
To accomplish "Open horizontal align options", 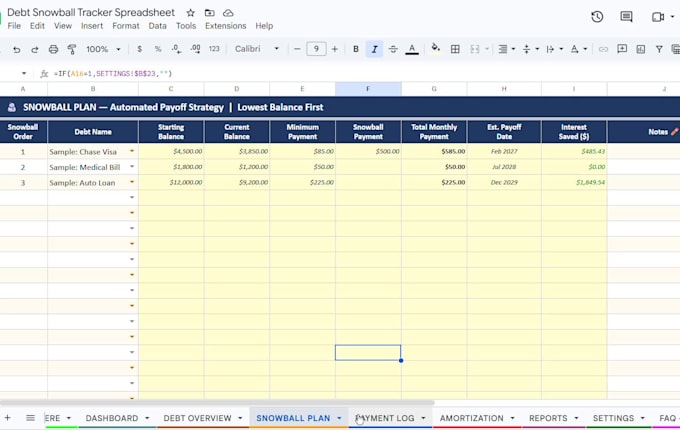I will coord(506,49).
